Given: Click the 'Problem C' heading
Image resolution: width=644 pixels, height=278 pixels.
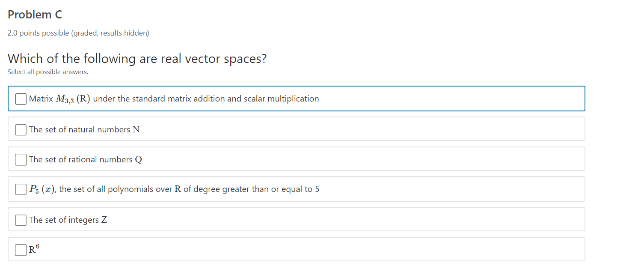Looking at the screenshot, I should point(35,15).
